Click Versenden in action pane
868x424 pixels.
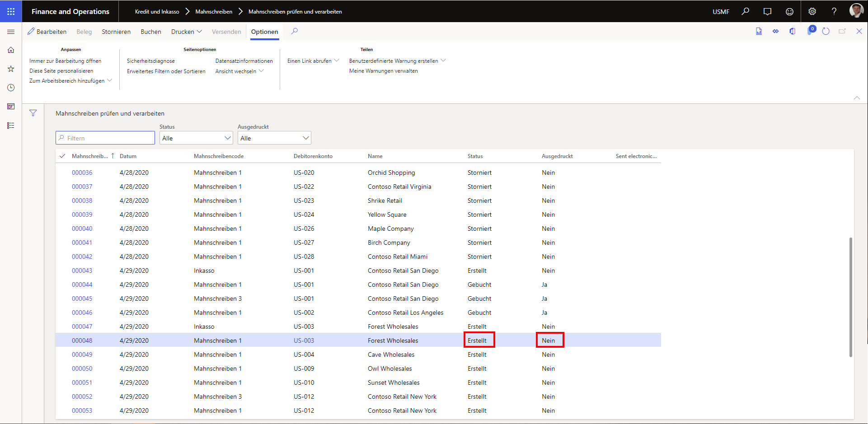pyautogui.click(x=226, y=32)
